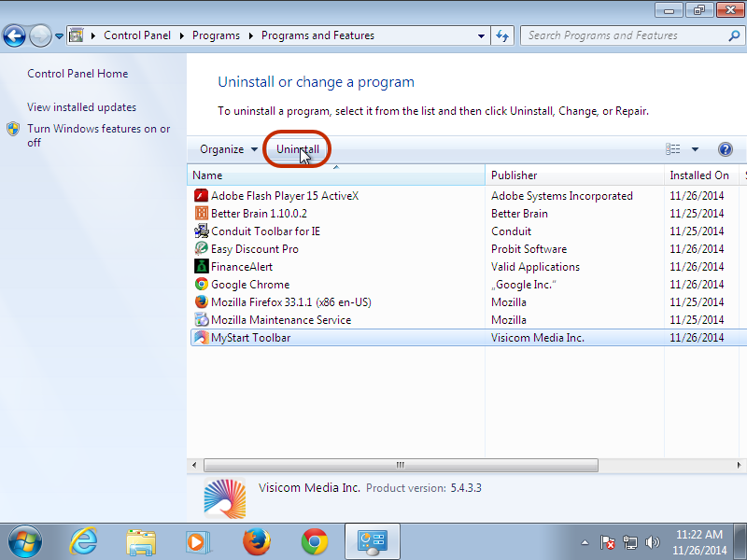
Task: Click the Easy Discount Pro icon
Action: click(x=201, y=249)
